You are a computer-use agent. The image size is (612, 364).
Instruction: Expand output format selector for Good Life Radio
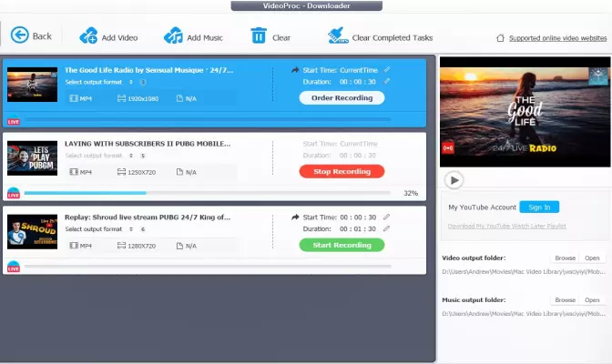click(131, 82)
